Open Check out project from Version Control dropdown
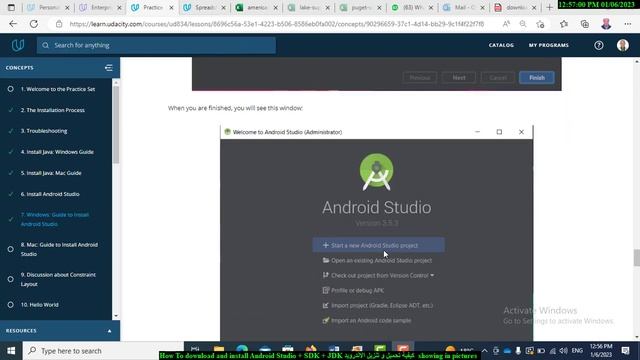This screenshot has width=640, height=360. point(378,276)
